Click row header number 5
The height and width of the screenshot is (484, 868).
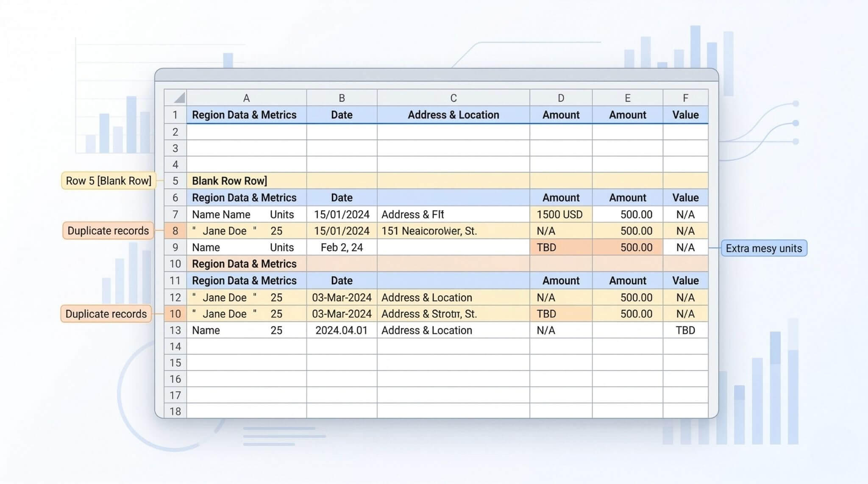175,181
